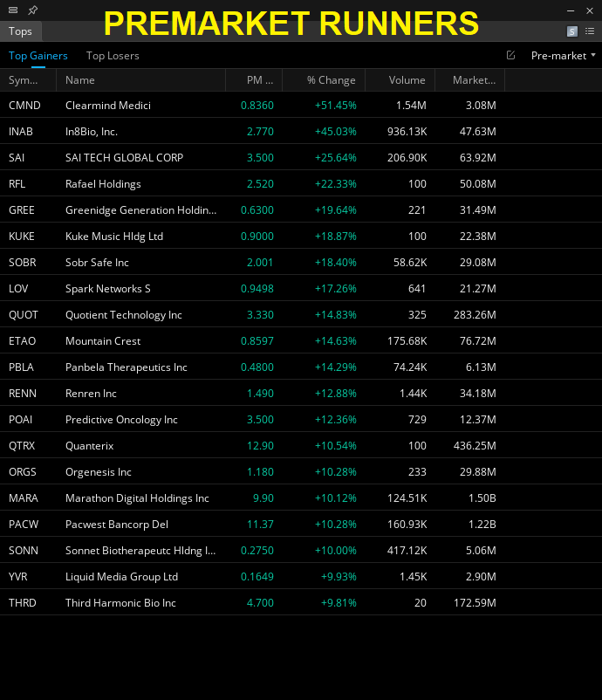Click Marathon Digital Holdings Inc name
The width and height of the screenshot is (602, 700).
coord(137,498)
